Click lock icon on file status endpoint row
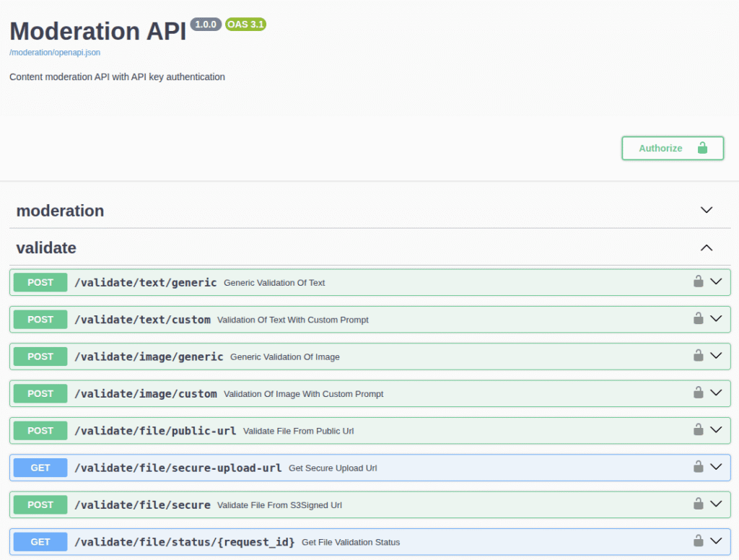This screenshot has width=739, height=560. (698, 541)
